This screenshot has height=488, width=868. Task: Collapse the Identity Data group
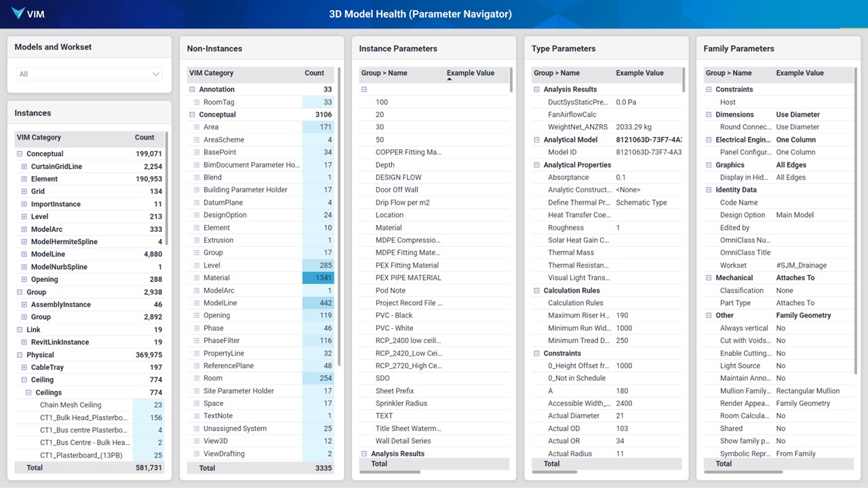tap(709, 190)
